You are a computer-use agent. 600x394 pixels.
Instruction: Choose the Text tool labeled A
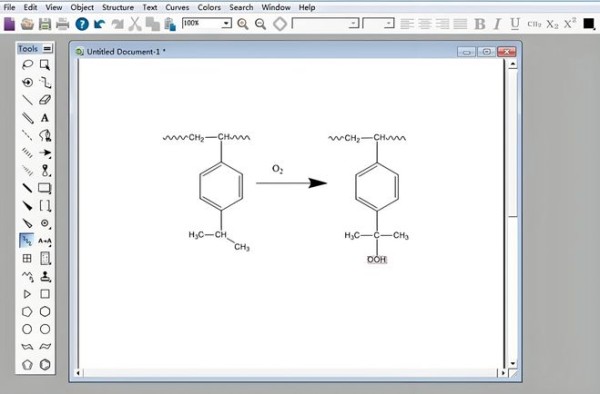click(x=45, y=118)
